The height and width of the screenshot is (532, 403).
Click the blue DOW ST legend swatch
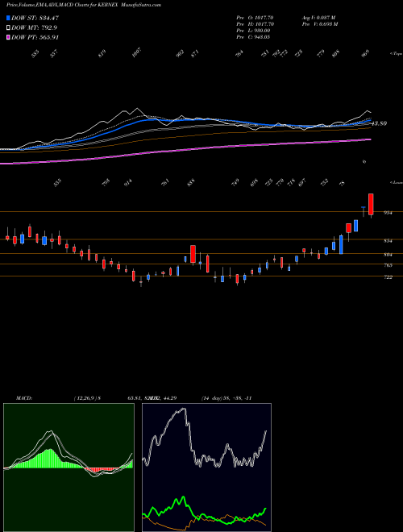pyautogui.click(x=8, y=18)
